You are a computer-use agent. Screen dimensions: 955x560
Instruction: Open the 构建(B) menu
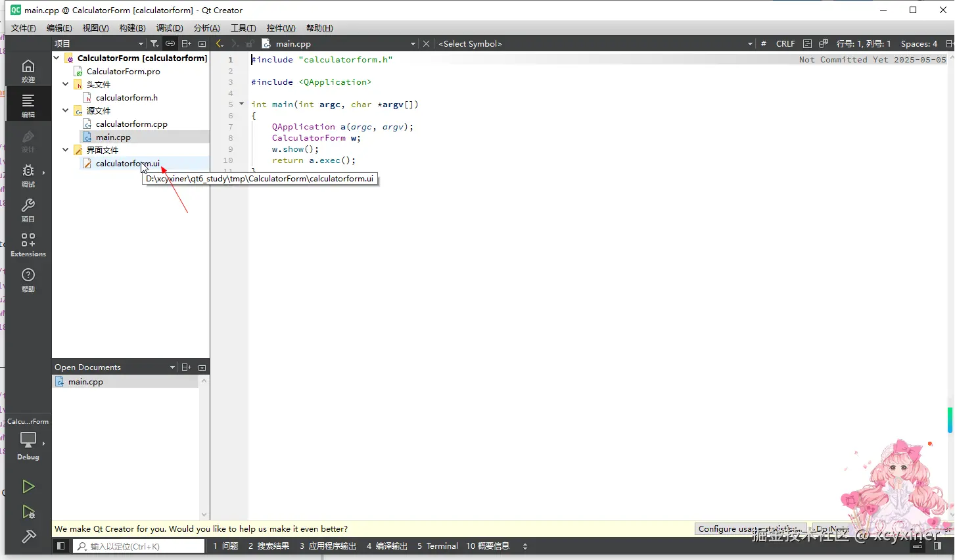point(133,28)
